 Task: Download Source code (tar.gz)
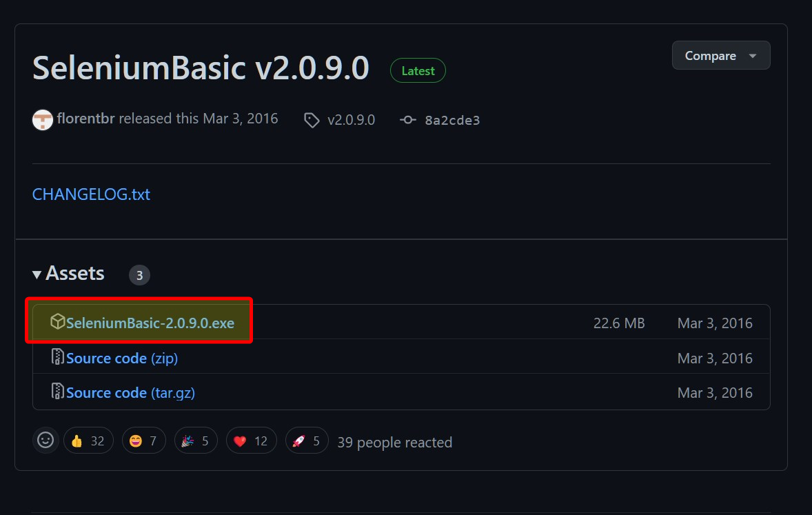(x=130, y=393)
